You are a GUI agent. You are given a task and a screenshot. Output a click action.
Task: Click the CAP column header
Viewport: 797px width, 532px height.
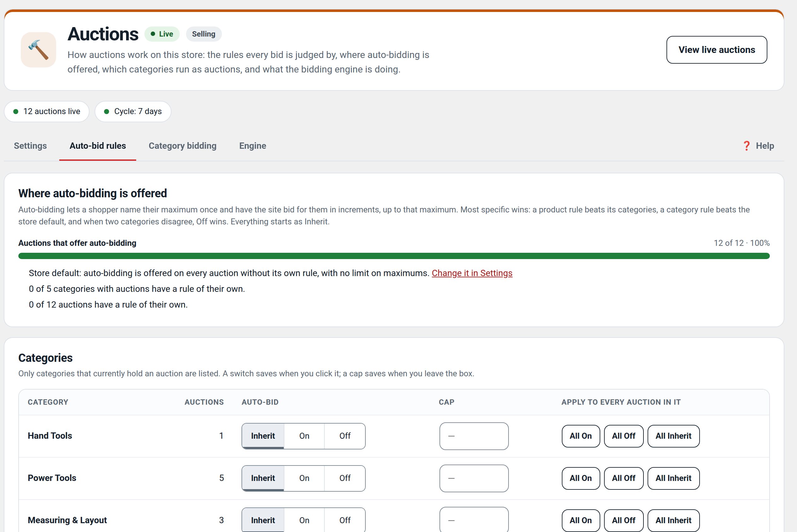(x=446, y=402)
